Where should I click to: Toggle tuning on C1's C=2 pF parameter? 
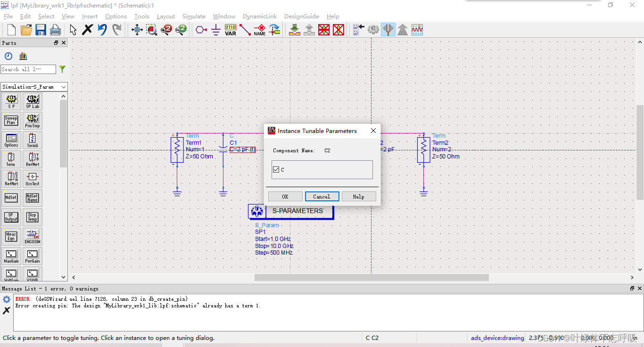(242, 149)
